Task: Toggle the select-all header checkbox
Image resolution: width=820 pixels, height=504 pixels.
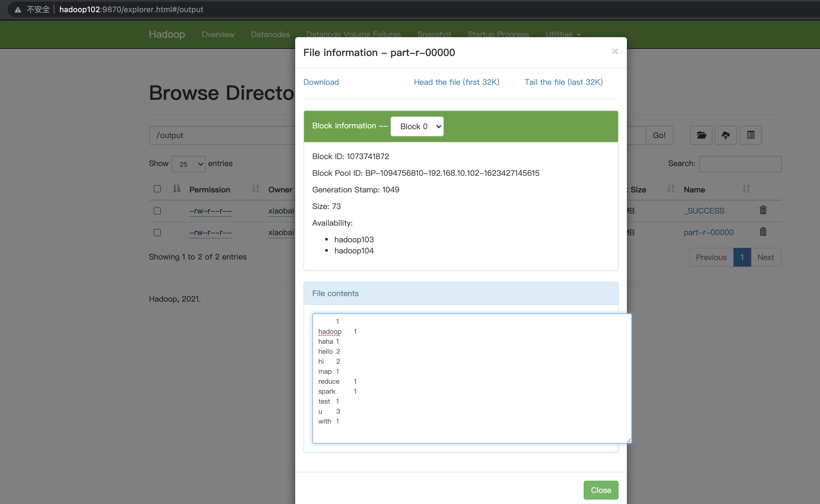Action: pos(157,189)
